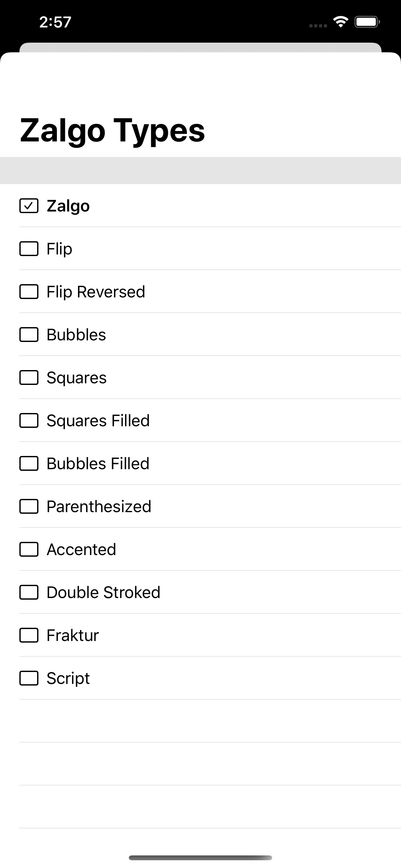The height and width of the screenshot is (868, 401).
Task: Tick the Flip Reversed checkbox
Action: coord(29,292)
